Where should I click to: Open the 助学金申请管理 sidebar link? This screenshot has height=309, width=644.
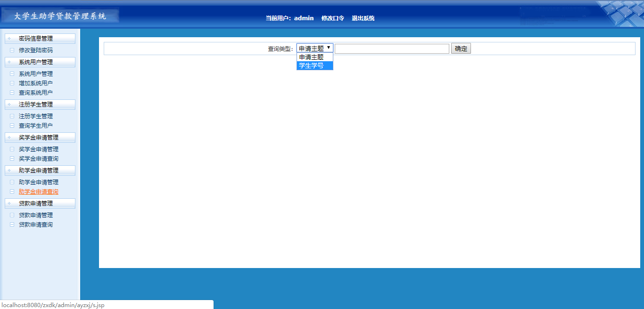tap(39, 182)
